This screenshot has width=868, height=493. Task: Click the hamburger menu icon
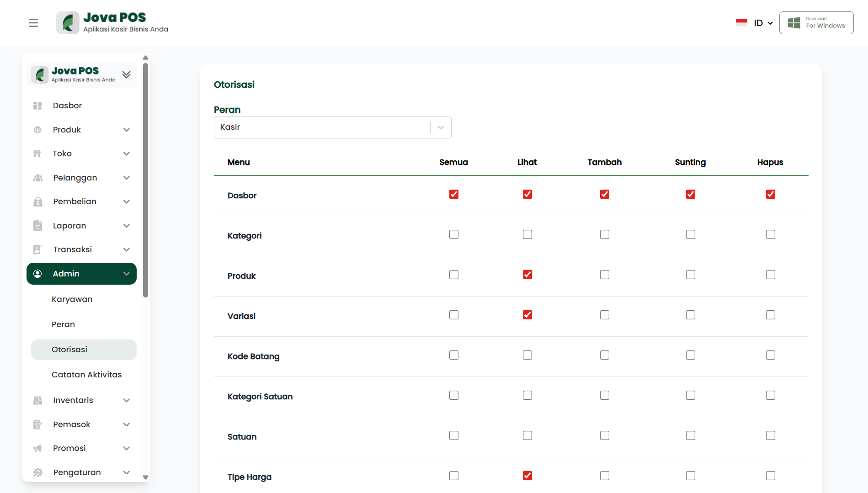[33, 23]
